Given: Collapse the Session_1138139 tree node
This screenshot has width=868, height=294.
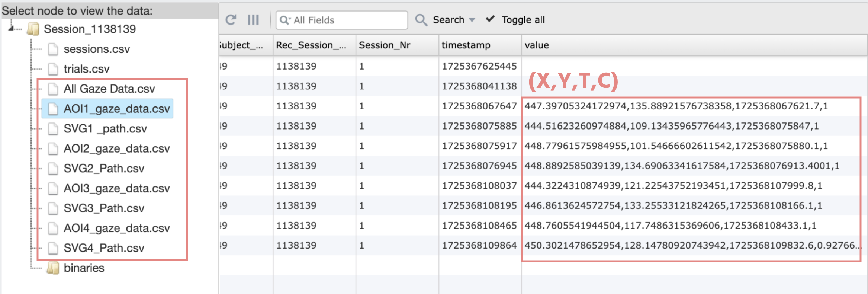Looking at the screenshot, I should [12, 28].
